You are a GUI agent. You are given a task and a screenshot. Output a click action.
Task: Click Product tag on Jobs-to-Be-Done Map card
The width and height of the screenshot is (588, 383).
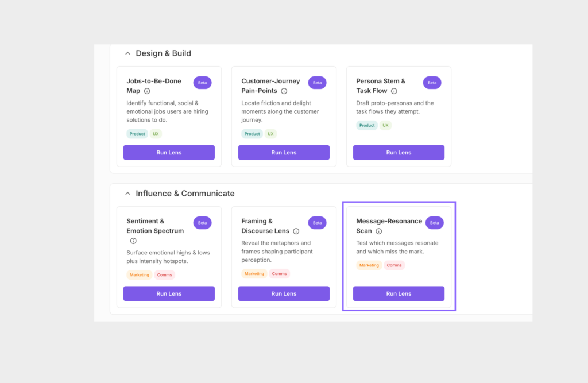137,134
